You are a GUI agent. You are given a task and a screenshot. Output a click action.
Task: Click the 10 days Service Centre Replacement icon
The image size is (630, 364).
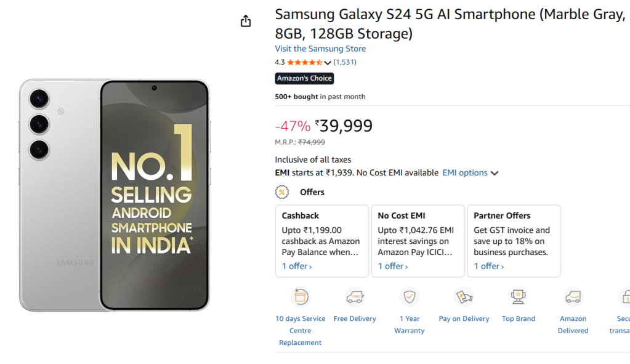[x=300, y=297]
